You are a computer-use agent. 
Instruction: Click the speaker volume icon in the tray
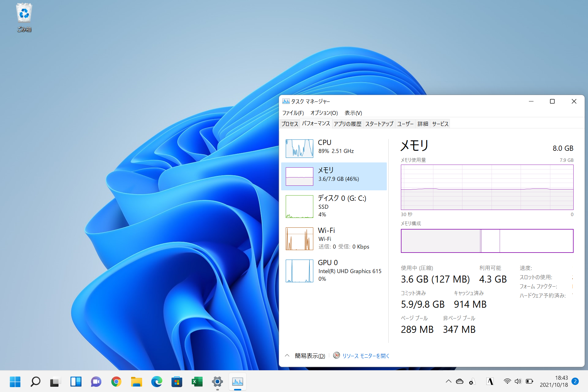[x=518, y=381]
